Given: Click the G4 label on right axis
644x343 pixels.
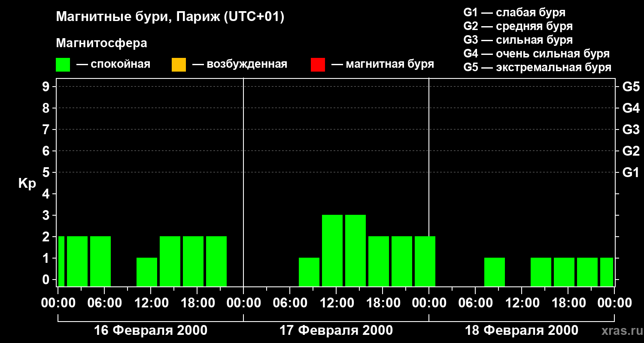Looking at the screenshot, I should 631,108.
